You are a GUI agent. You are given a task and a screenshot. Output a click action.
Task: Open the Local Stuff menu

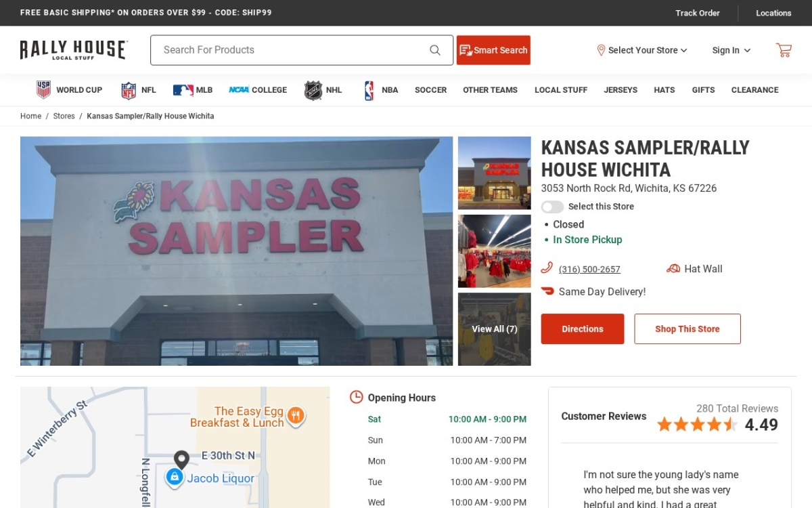click(561, 90)
